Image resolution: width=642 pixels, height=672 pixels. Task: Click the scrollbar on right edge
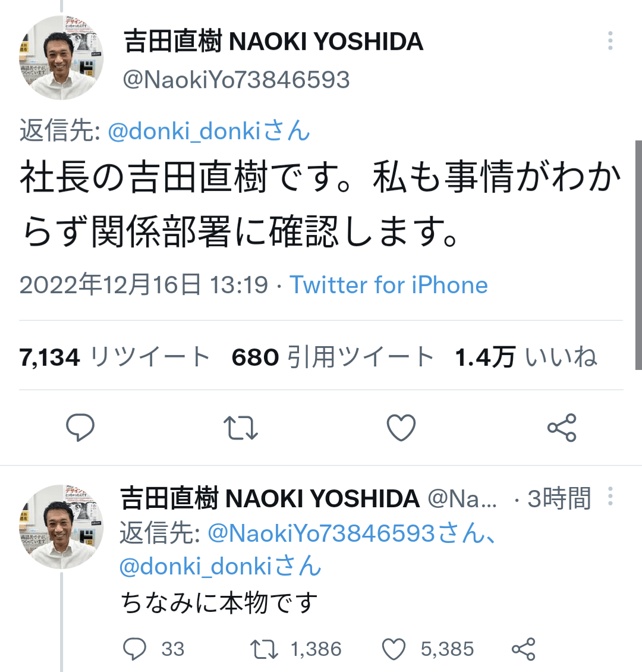(x=638, y=256)
